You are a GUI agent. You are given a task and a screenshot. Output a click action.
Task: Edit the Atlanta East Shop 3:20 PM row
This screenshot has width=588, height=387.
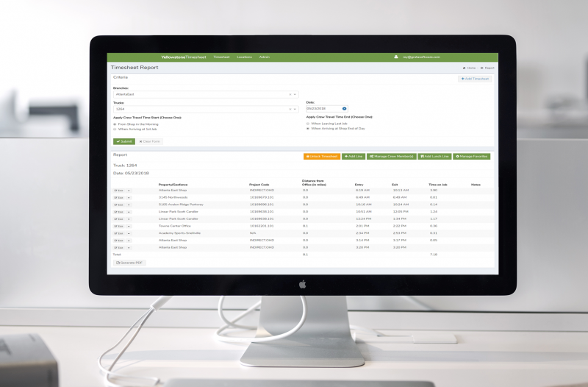[x=119, y=248]
